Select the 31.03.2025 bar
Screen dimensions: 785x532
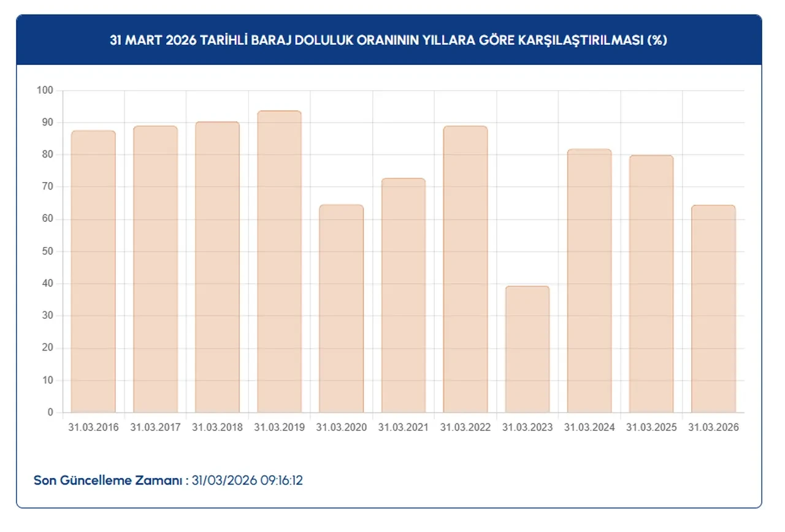651,284
